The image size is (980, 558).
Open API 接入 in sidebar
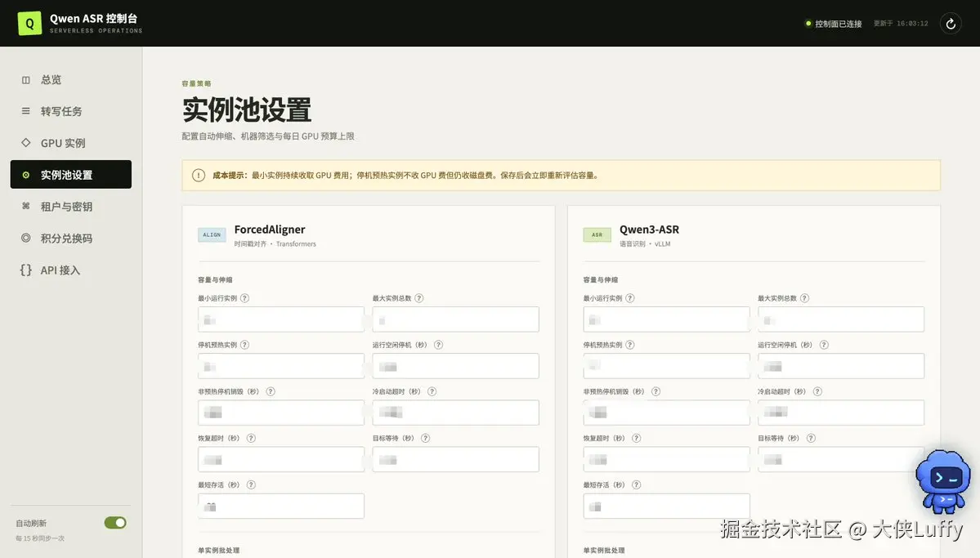click(x=70, y=270)
